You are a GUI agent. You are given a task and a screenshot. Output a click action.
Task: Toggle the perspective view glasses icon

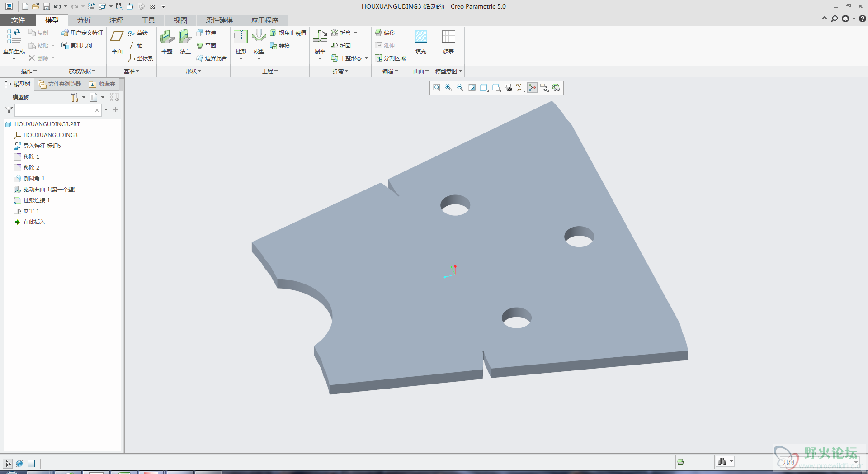pos(556,87)
